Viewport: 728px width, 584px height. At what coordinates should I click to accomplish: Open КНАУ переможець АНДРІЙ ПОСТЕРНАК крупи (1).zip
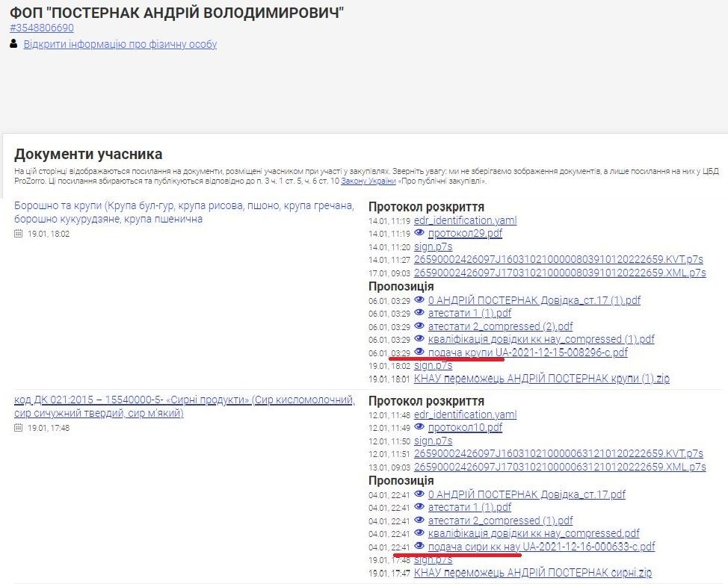(541, 379)
